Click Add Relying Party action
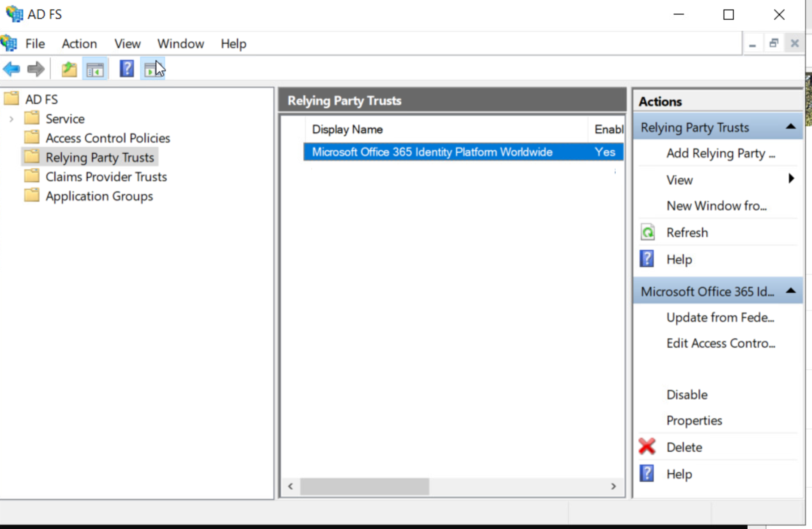812x529 pixels. tap(720, 153)
